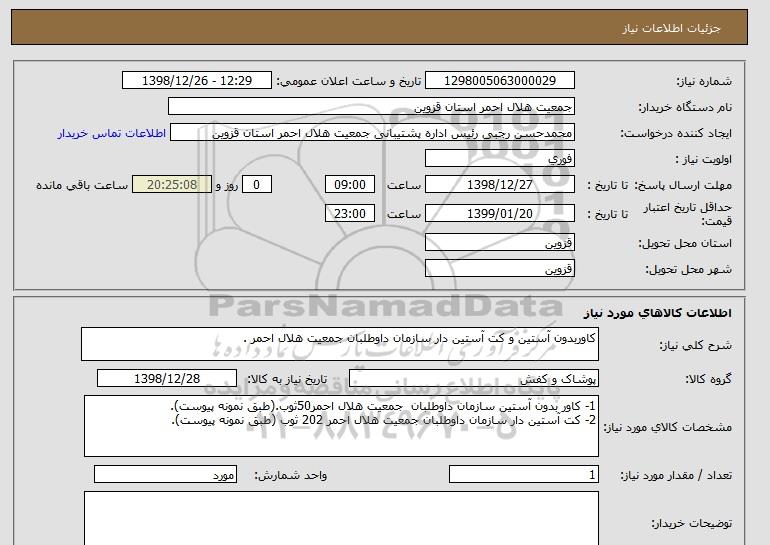This screenshot has height=545, width=770.
Task: Click response deadline time 09:00
Action: 350,185
